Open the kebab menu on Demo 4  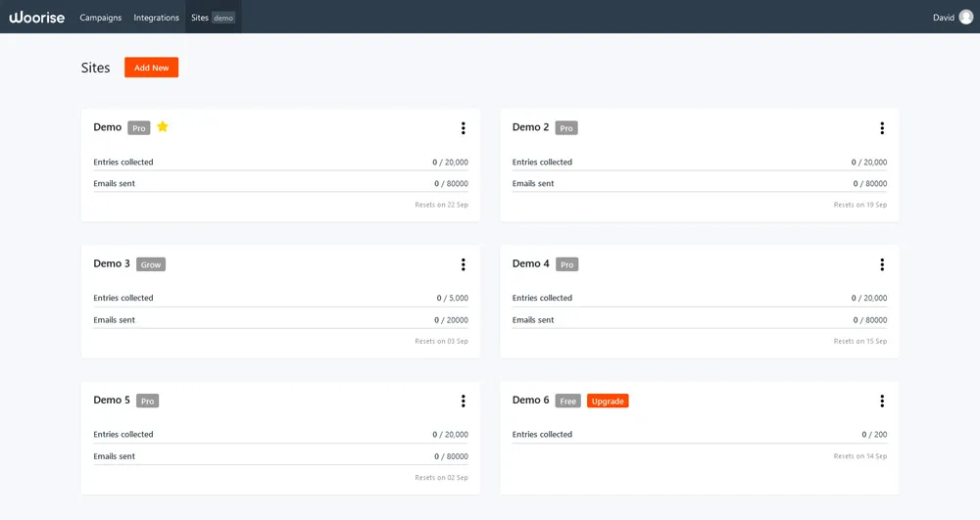882,264
